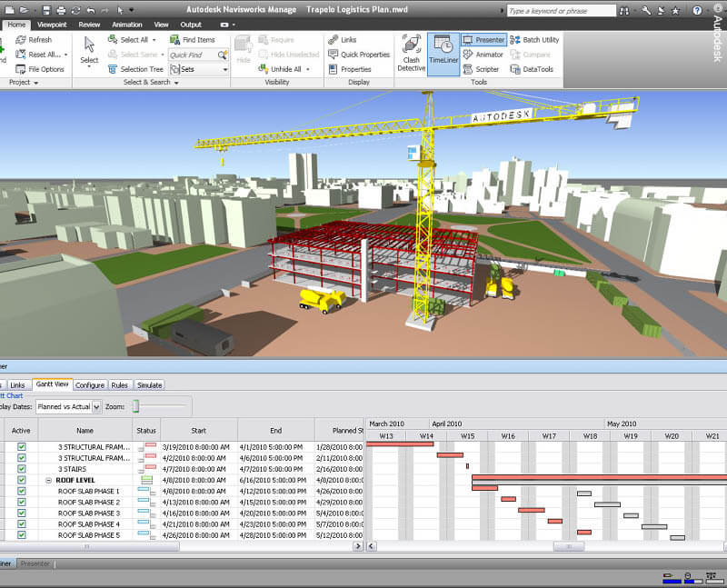This screenshot has width=727, height=588.
Task: Click the New file icon in quick access toolbar
Action: (9, 10)
